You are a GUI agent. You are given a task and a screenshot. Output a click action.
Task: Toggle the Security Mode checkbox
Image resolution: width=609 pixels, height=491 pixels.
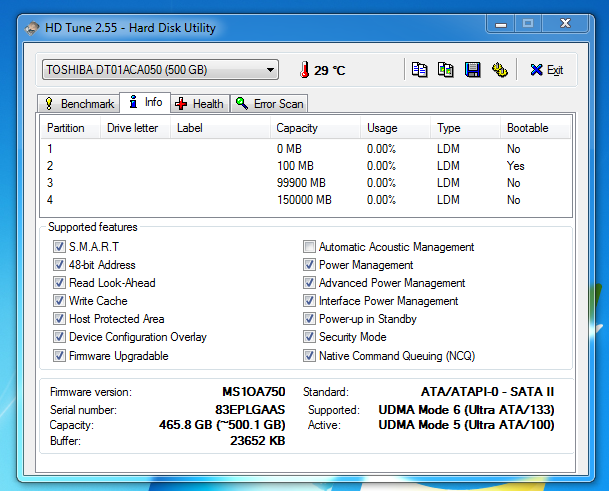pyautogui.click(x=309, y=336)
